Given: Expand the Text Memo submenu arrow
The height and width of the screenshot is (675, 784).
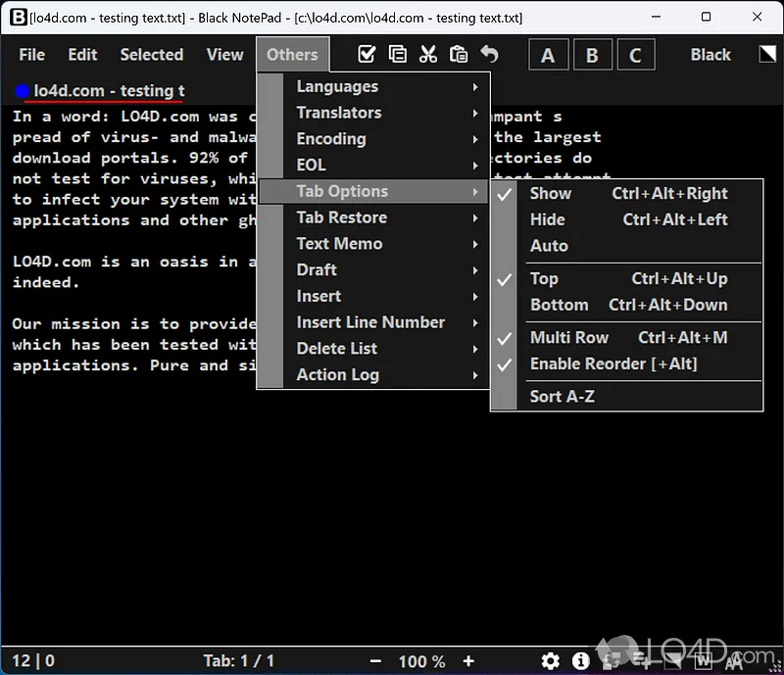Looking at the screenshot, I should [475, 244].
